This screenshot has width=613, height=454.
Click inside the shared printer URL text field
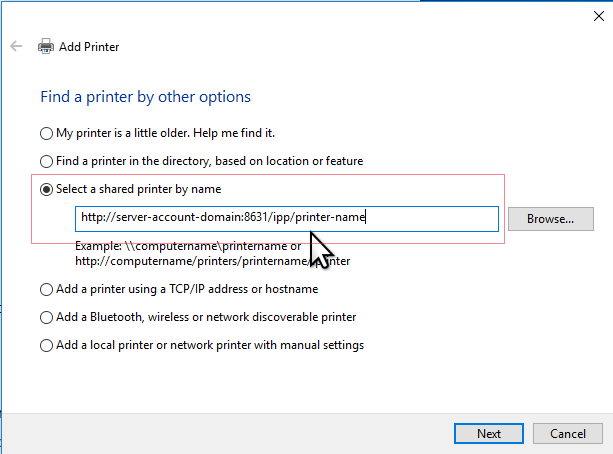point(286,219)
